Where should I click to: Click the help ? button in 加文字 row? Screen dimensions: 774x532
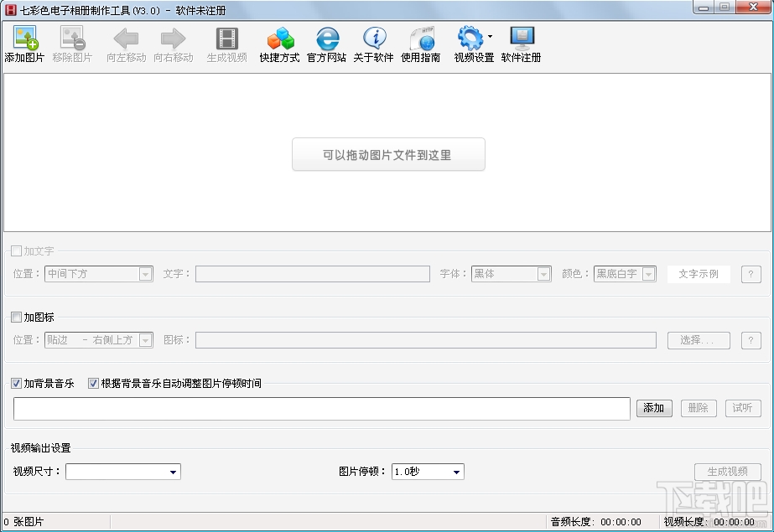pos(751,274)
